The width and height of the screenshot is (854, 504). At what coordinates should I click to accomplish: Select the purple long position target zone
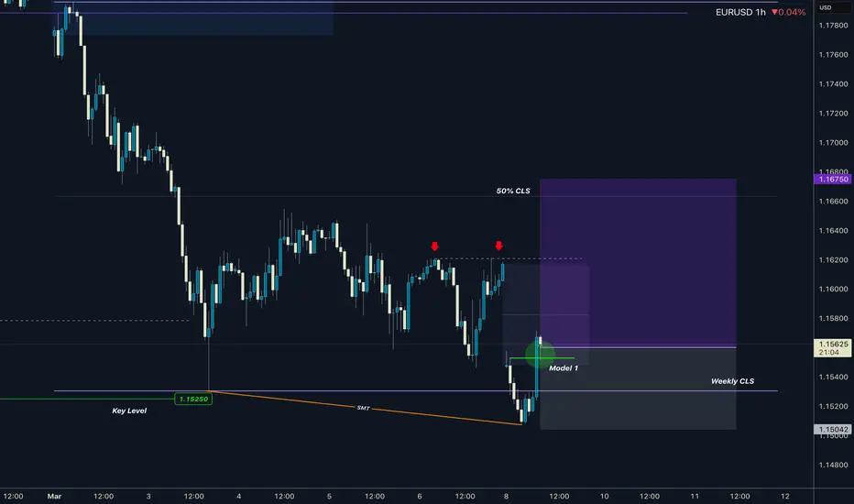(x=638, y=263)
